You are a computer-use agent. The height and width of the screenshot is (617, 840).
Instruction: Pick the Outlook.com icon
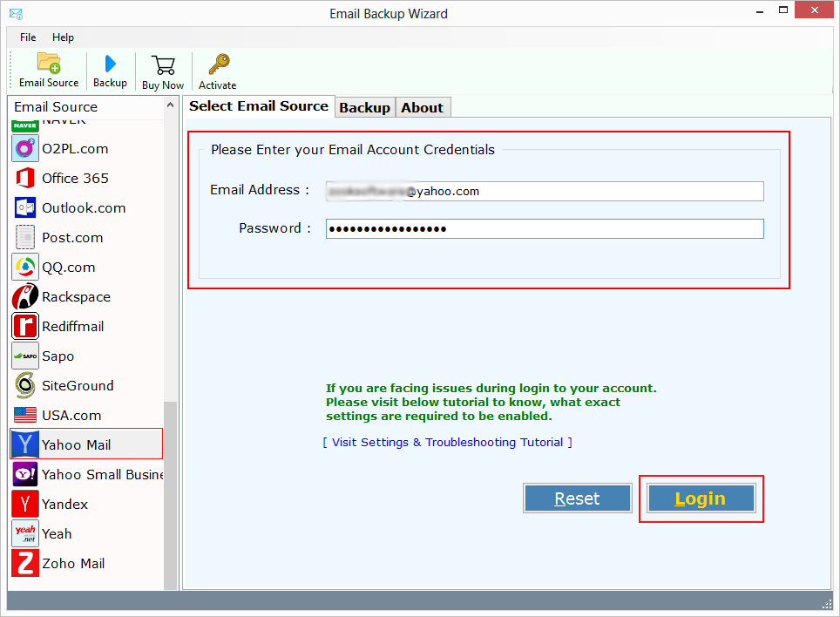point(25,207)
